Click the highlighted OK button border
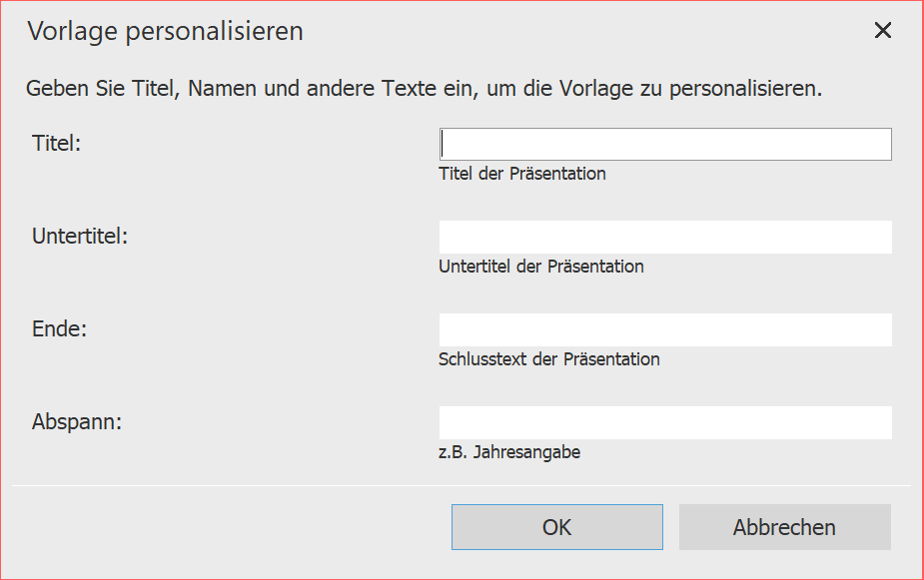 (x=556, y=526)
